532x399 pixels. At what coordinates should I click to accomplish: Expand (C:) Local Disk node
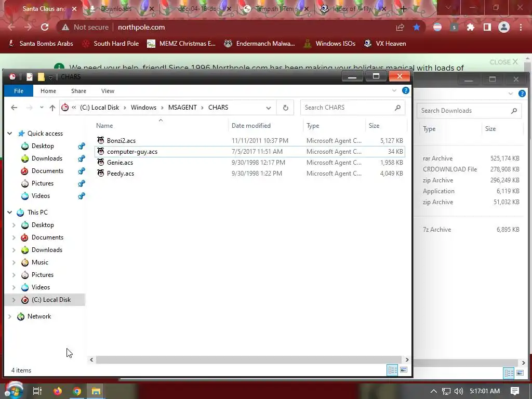click(14, 300)
